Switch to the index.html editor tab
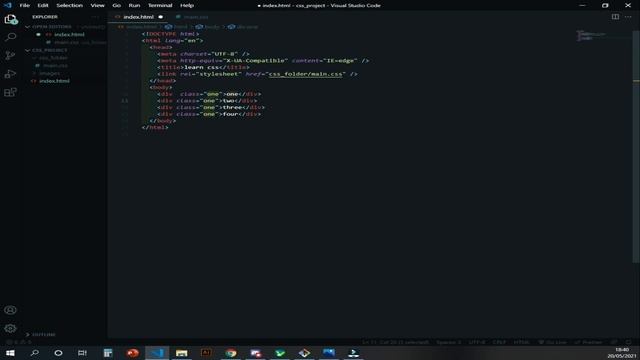The width and height of the screenshot is (640, 360). [139, 17]
